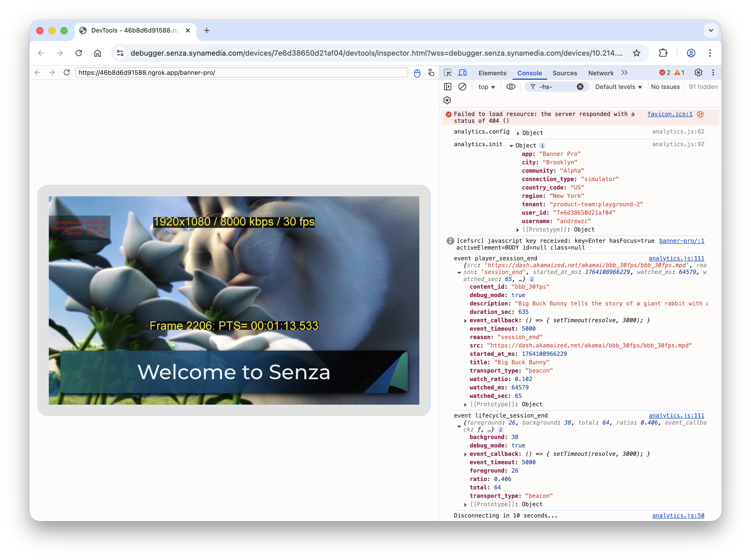The height and width of the screenshot is (560, 751).
Task: Click the touch emulation hand icon
Action: tap(431, 72)
